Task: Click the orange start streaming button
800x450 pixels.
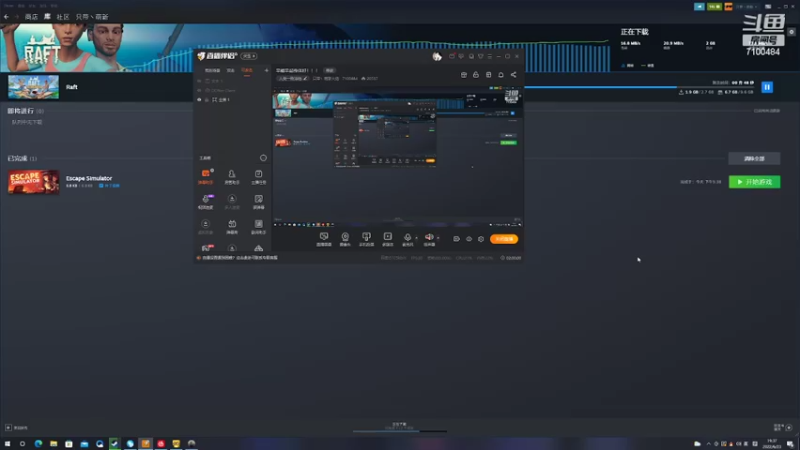Action: tap(504, 239)
